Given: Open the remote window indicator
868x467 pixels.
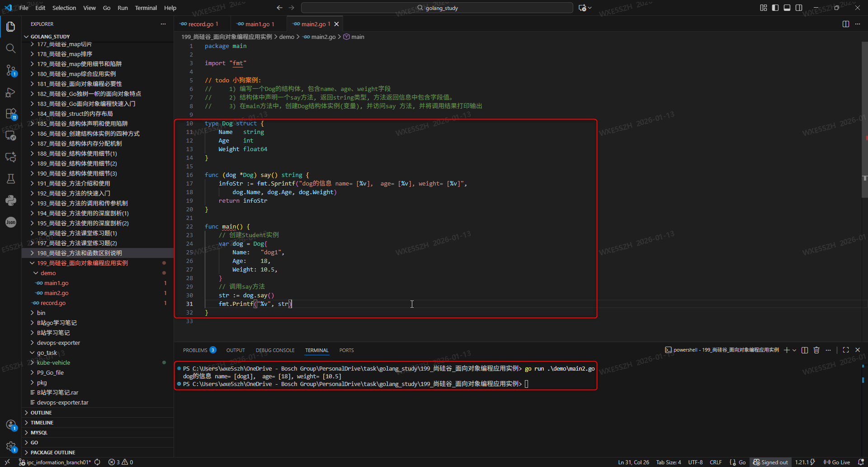Looking at the screenshot, I should (7, 462).
